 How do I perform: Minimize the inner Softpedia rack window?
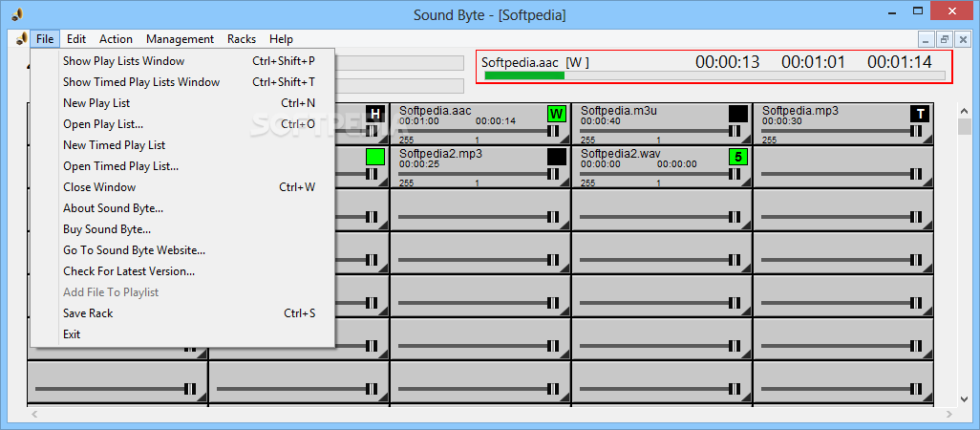tap(927, 39)
